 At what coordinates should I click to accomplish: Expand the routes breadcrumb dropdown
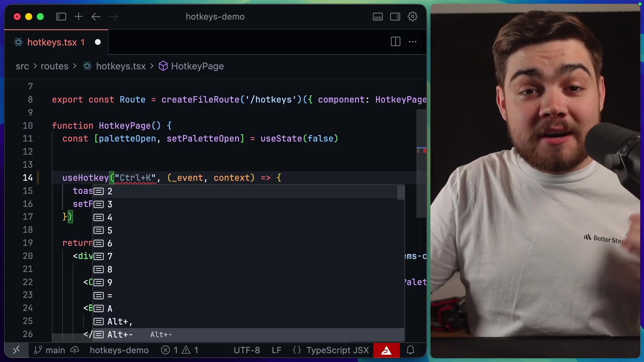(x=54, y=66)
